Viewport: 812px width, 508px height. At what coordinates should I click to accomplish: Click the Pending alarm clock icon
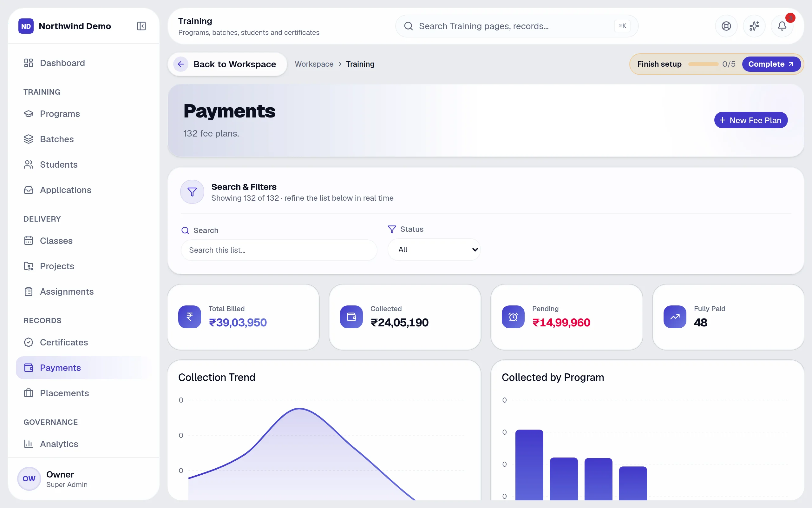click(513, 317)
